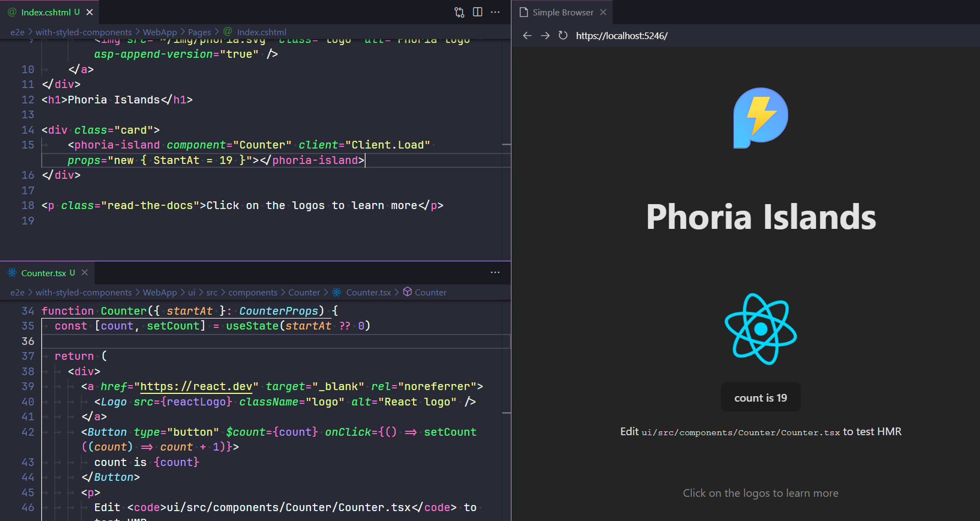Click 'read-the-docs' class string in Index.cshtml
Viewport: 980px width, 521px height.
(150, 205)
